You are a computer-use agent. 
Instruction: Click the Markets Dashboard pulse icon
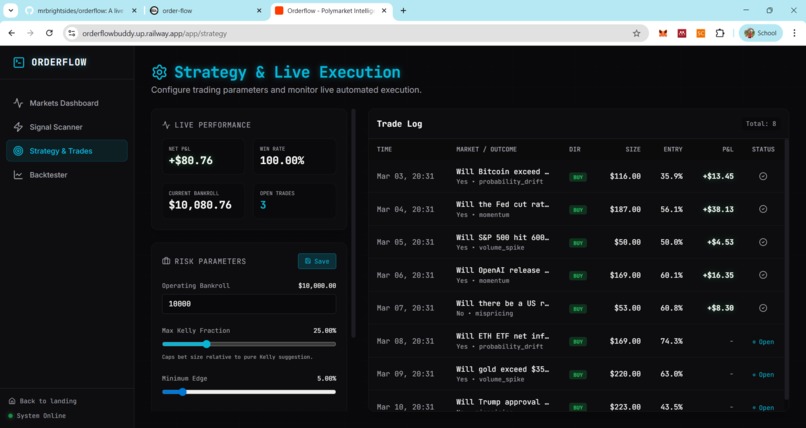(18, 103)
